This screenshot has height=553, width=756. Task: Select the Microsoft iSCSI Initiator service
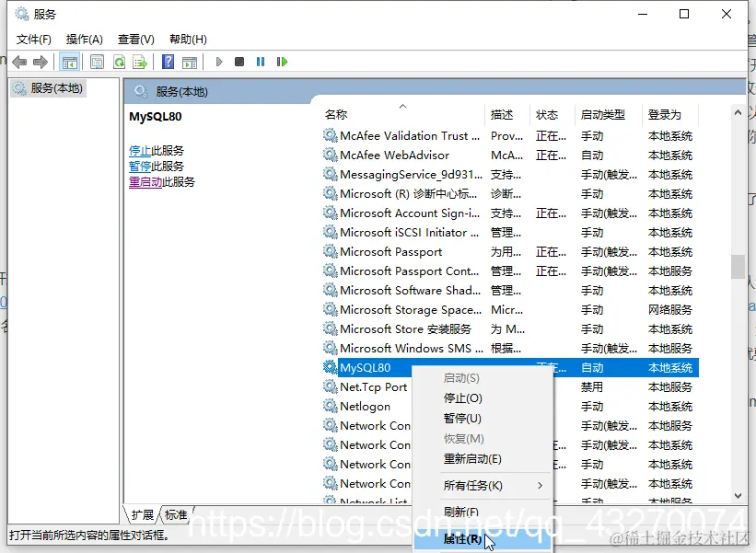coord(510,232)
